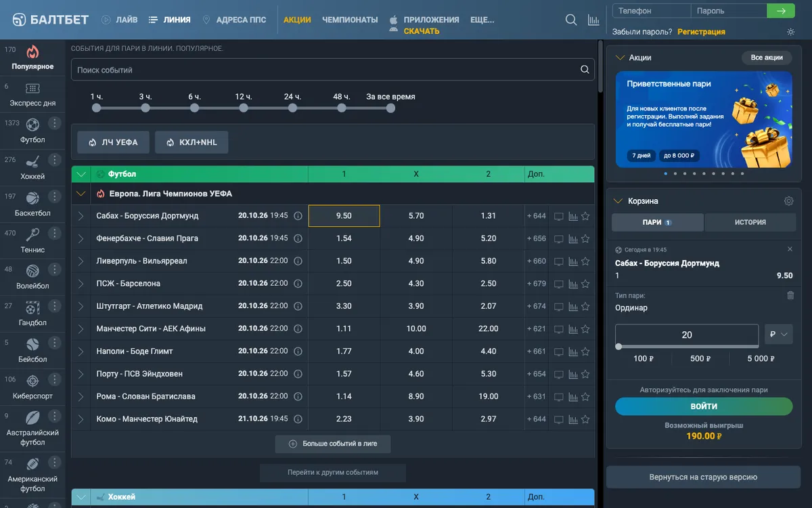Remove the Сабах bet with the X icon
Screen dimensions: 812x508
(x=790, y=249)
